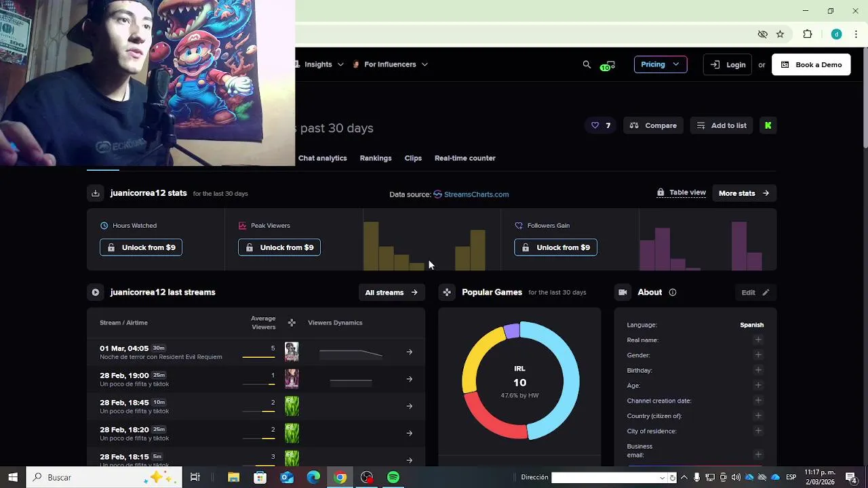Screen dimensions: 868x488
Task: Open taskbar Dirección address dropdown arrow
Action: click(x=663, y=478)
